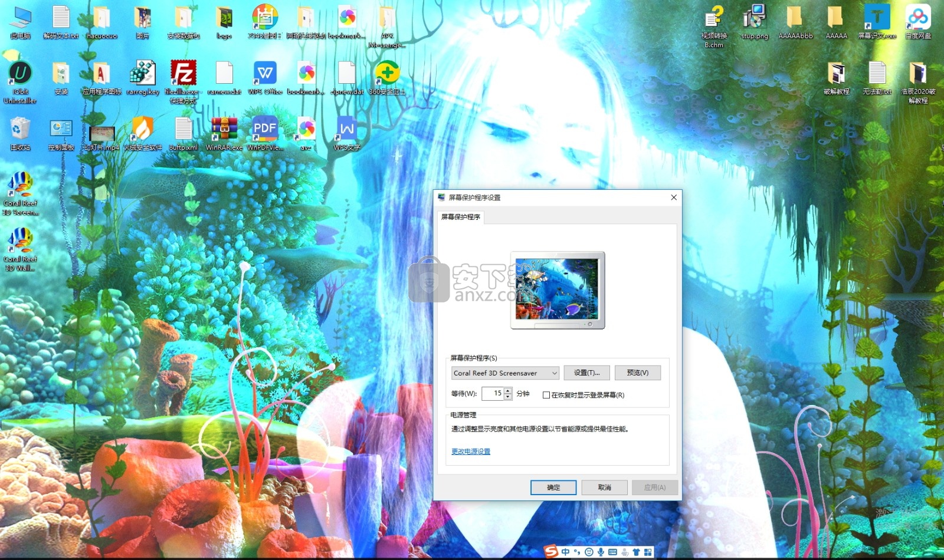Image resolution: width=944 pixels, height=560 pixels.
Task: Toggle Sogou Chinese/English mode 中
Action: [x=565, y=552]
